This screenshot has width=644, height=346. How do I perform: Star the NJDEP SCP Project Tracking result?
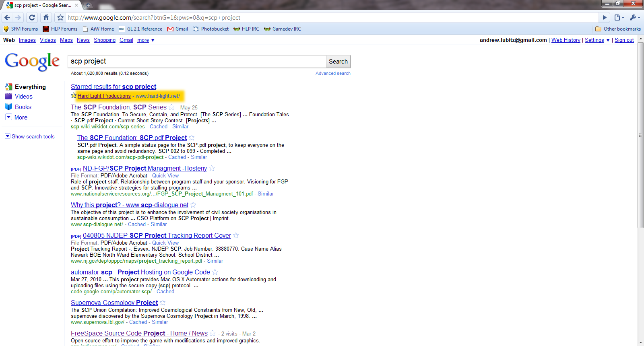(x=236, y=235)
